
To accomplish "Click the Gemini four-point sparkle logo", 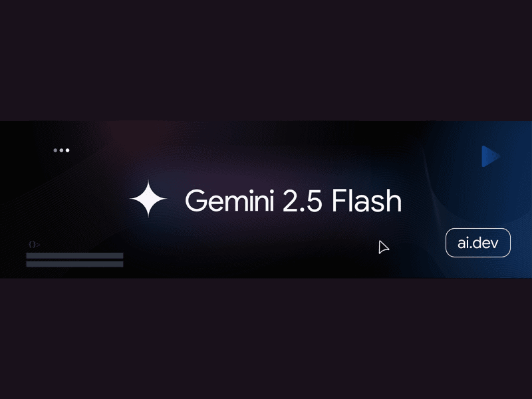I will click(x=148, y=198).
